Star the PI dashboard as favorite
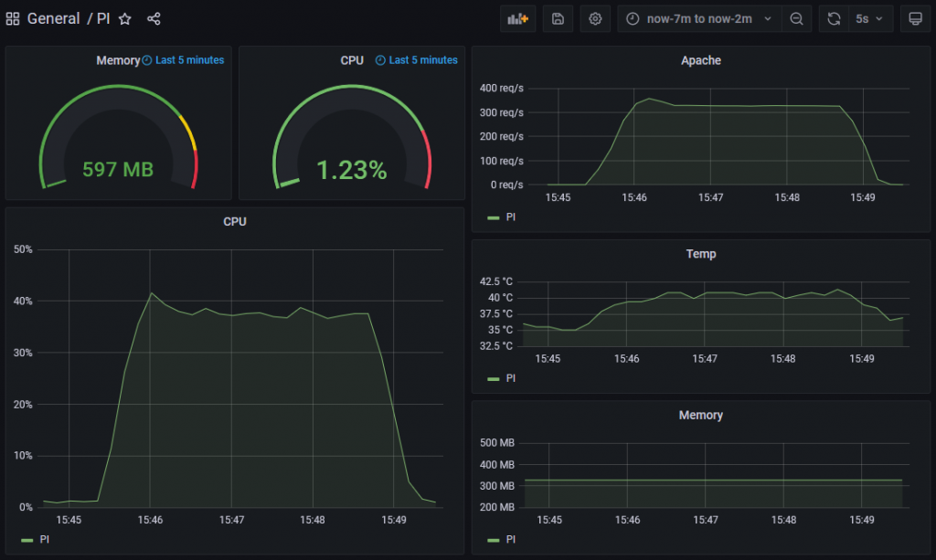Image resolution: width=936 pixels, height=560 pixels. [125, 18]
